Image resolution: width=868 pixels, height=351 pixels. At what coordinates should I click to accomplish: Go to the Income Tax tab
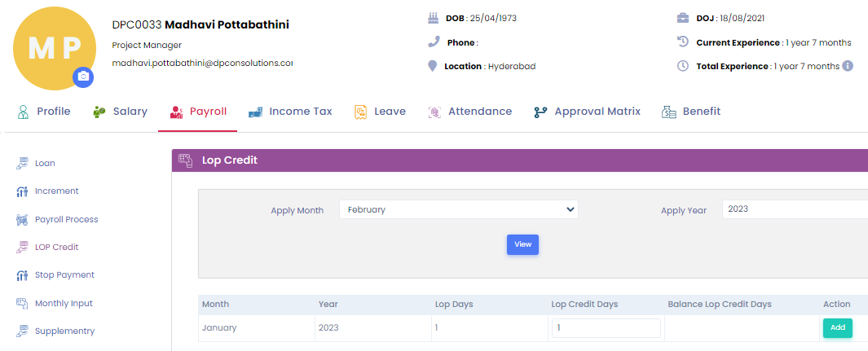(290, 112)
